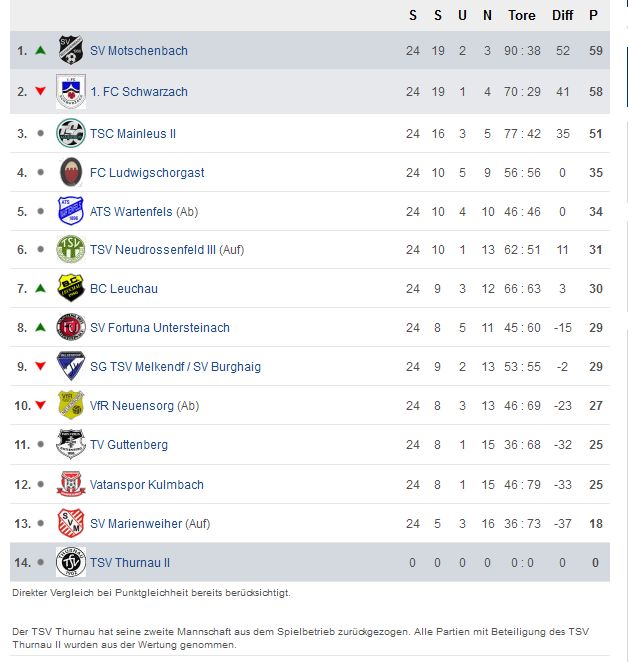Click the 1. FC Schwarzach club logo
The height and width of the screenshot is (662, 628).
pos(71,91)
